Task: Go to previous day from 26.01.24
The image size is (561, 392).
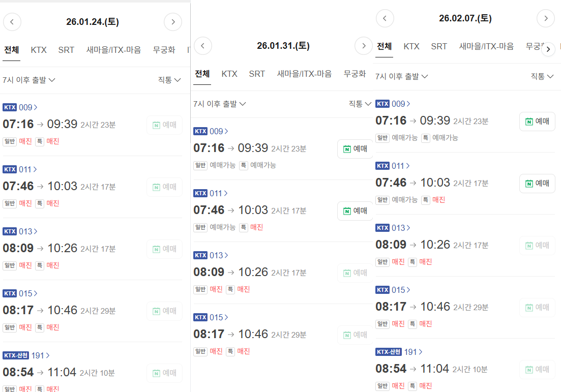Action: tap(12, 22)
